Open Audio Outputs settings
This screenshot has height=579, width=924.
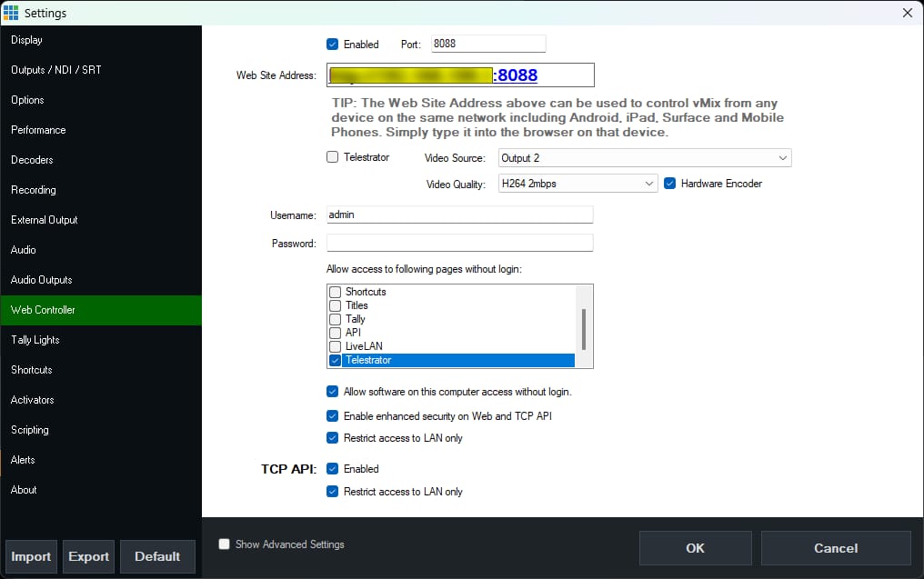101,280
